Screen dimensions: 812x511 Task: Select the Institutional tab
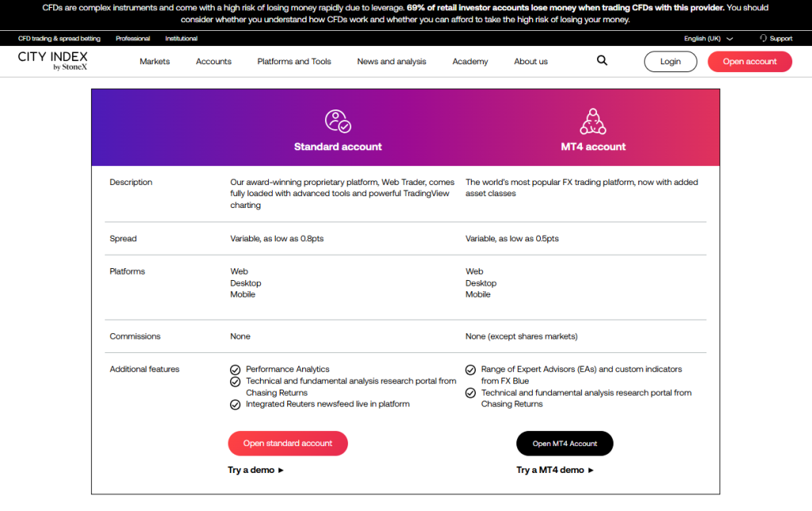pos(181,38)
